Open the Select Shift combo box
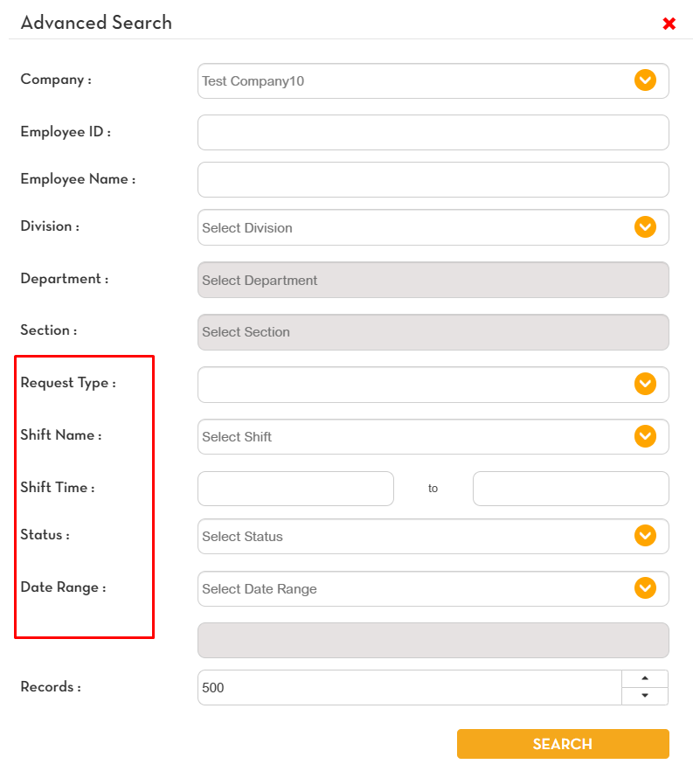 click(433, 436)
